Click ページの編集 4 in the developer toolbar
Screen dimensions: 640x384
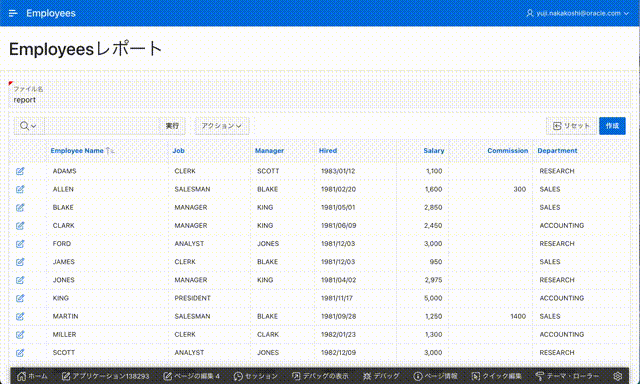(191, 376)
